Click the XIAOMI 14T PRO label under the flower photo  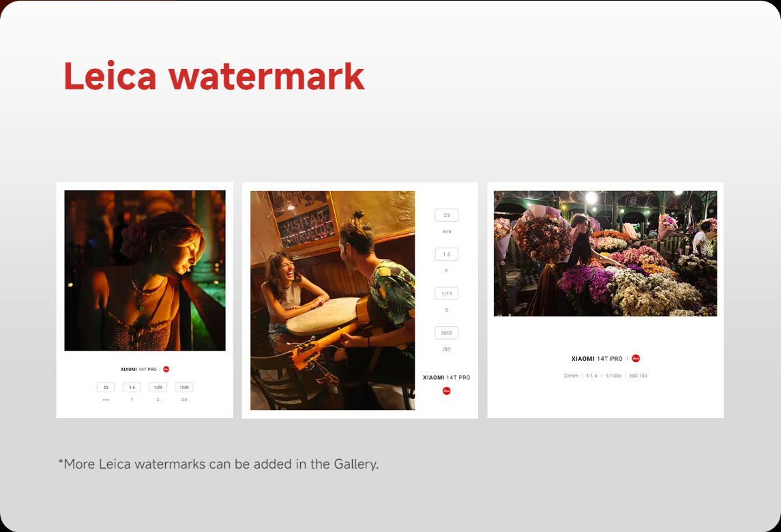click(597, 359)
